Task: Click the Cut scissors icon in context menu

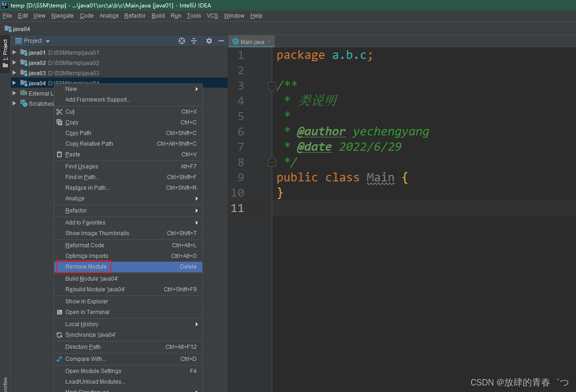Action: coord(59,112)
